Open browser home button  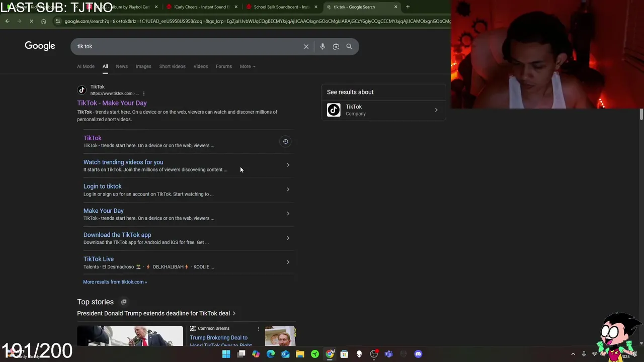pos(43,21)
